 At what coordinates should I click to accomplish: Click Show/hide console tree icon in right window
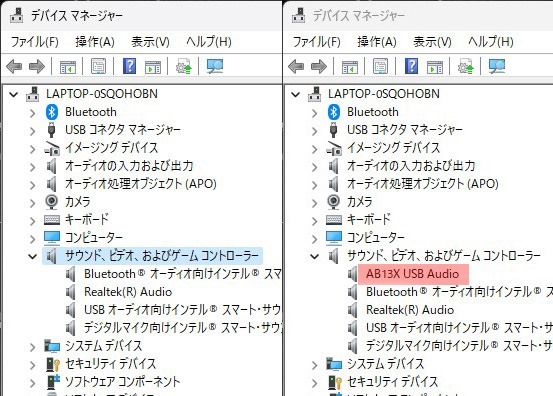(x=350, y=67)
